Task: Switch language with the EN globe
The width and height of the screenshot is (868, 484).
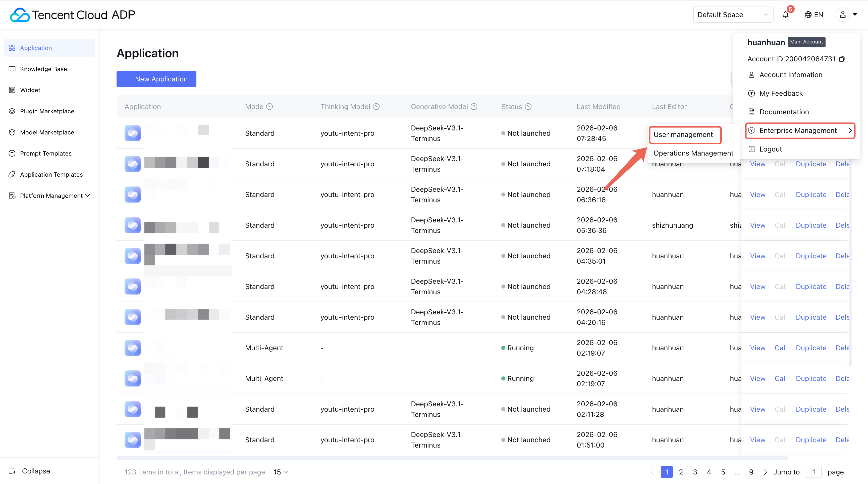Action: [814, 15]
